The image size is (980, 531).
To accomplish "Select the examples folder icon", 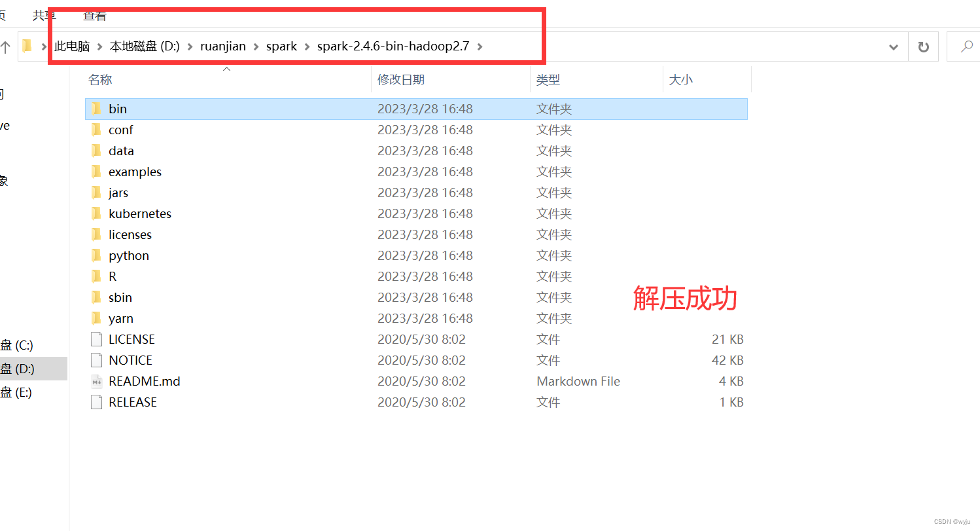I will point(96,172).
